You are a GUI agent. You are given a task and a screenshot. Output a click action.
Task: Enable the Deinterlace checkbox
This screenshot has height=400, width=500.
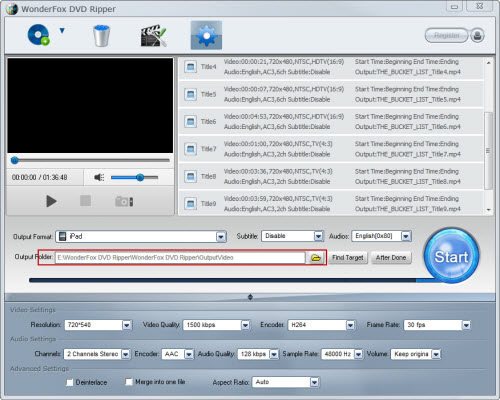tap(70, 382)
